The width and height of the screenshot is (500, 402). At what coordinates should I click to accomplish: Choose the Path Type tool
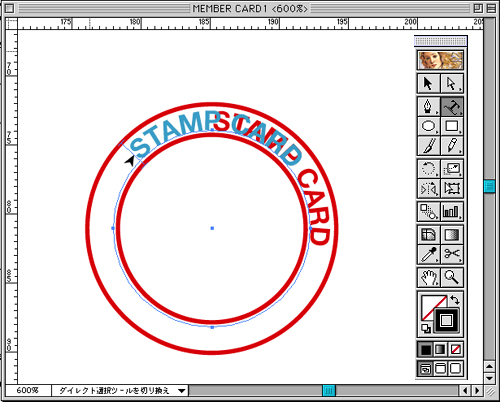[452, 107]
